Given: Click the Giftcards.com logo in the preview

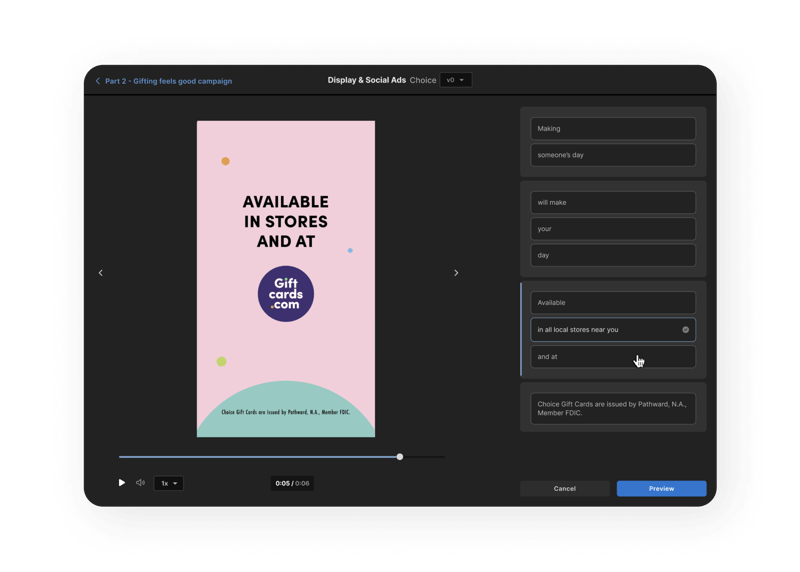Looking at the screenshot, I should [x=286, y=294].
